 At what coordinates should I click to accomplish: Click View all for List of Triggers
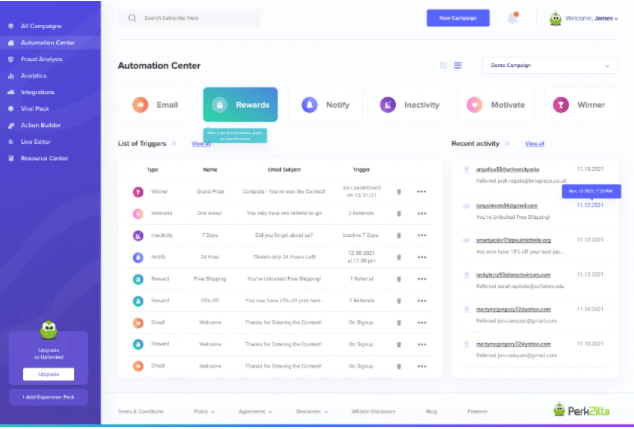pyautogui.click(x=201, y=144)
